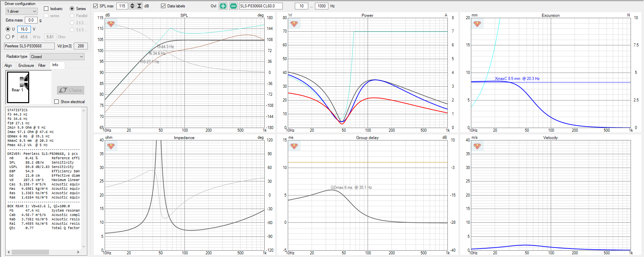Click the Peerless SLS-P830668 driver name field
Viewport: 644px width, 257px height.
[29, 46]
